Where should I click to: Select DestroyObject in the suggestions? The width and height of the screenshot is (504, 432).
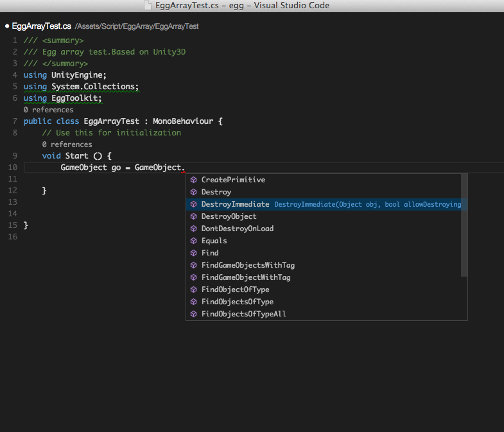[x=324, y=216]
